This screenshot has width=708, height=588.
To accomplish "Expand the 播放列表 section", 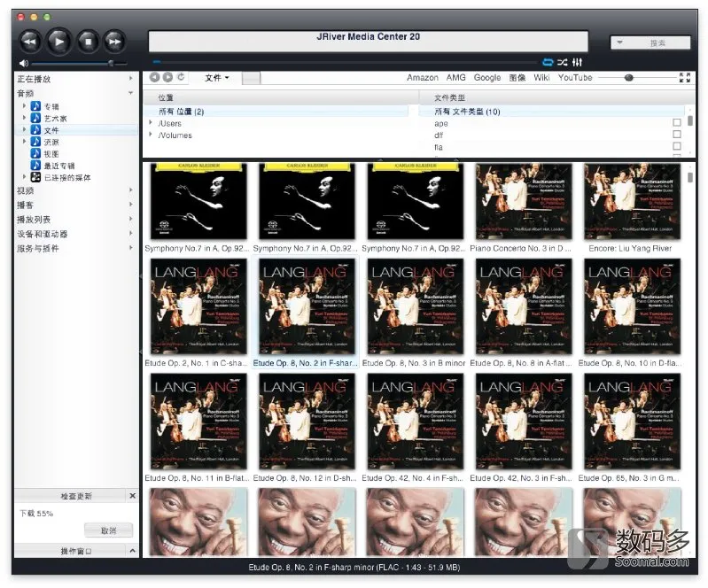I will 130,219.
